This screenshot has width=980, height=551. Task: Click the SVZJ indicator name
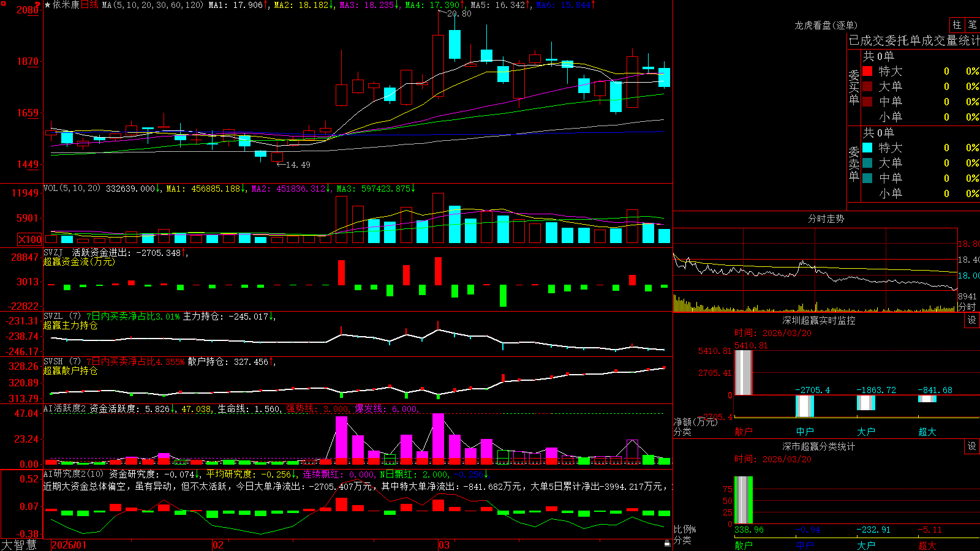point(53,252)
